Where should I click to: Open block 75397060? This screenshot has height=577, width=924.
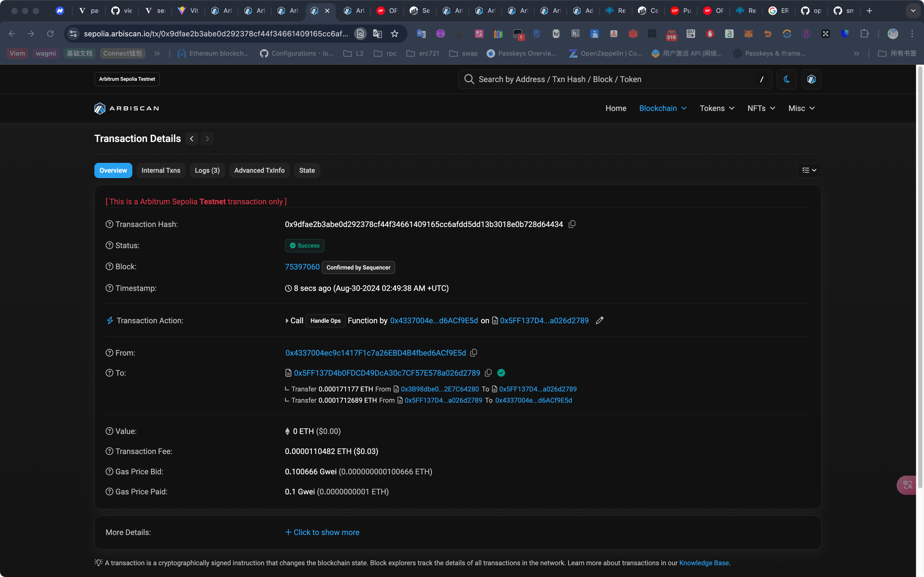click(302, 267)
